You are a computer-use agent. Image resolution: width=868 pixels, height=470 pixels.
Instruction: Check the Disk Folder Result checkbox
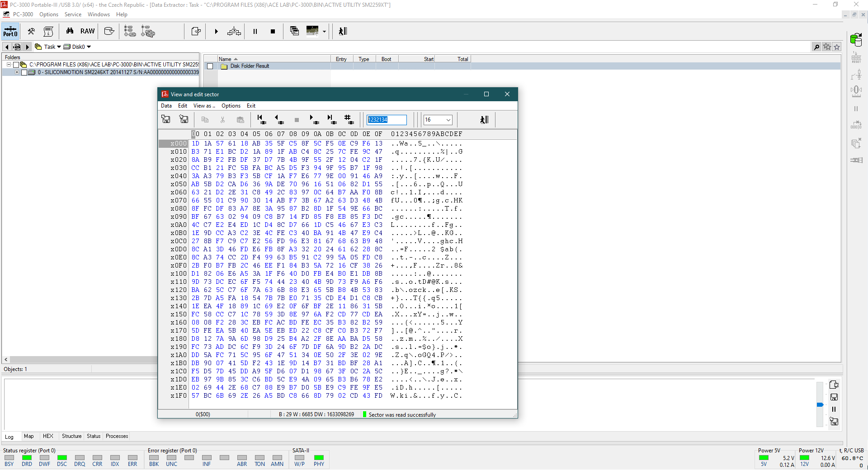click(x=210, y=66)
